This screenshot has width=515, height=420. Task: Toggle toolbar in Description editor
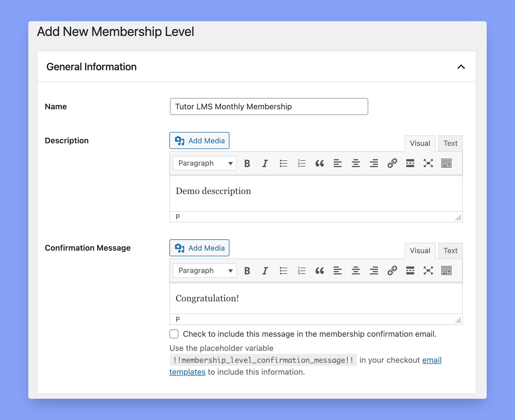[x=446, y=163]
